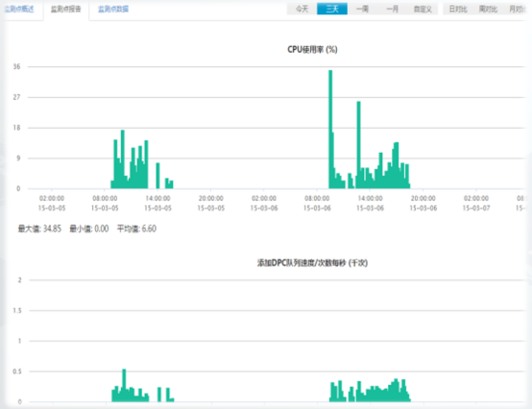Click the second CPU spike reaching 27
The width and height of the screenshot is (532, 409).
[358, 145]
